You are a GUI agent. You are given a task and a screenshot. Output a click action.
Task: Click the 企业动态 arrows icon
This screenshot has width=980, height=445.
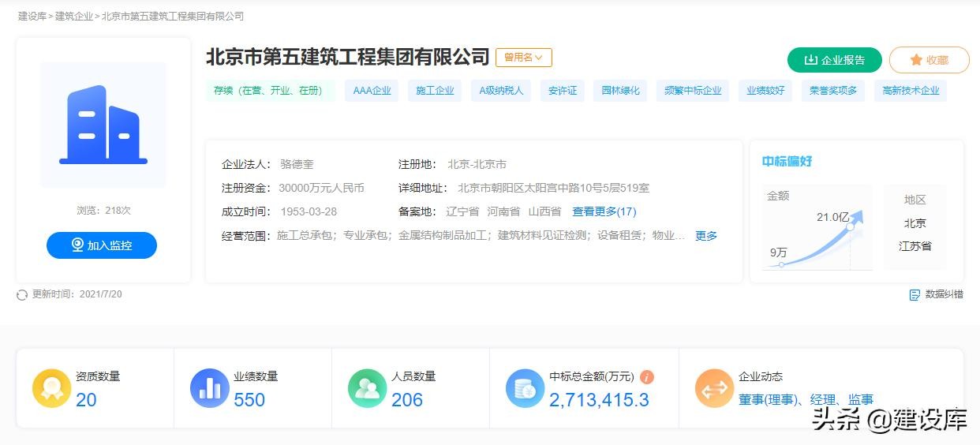[x=715, y=388]
